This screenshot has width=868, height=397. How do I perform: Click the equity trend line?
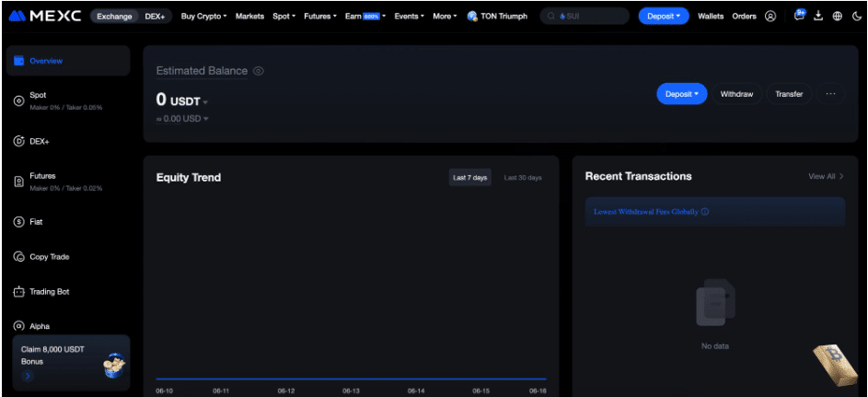click(x=351, y=379)
